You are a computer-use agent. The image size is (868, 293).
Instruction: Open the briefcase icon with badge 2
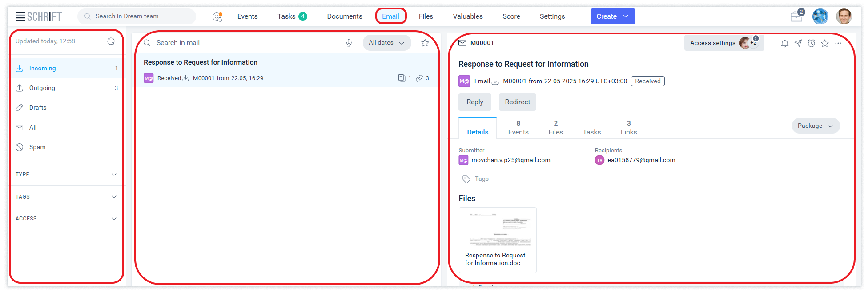[796, 16]
